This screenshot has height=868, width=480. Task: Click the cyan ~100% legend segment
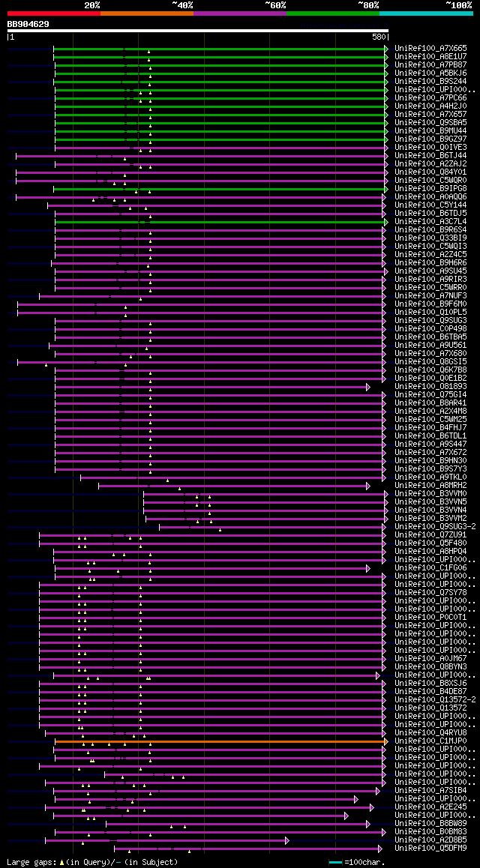(426, 13)
